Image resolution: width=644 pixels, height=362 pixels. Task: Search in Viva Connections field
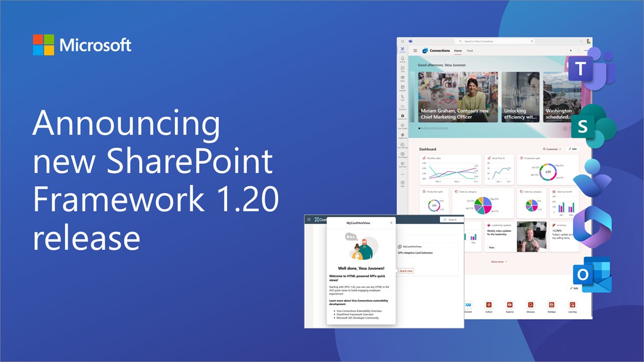pos(495,41)
